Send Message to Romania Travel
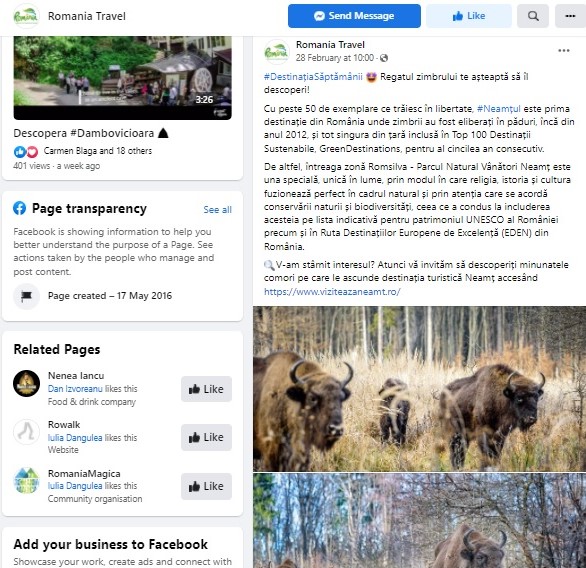This screenshot has width=586, height=568. pos(354,16)
